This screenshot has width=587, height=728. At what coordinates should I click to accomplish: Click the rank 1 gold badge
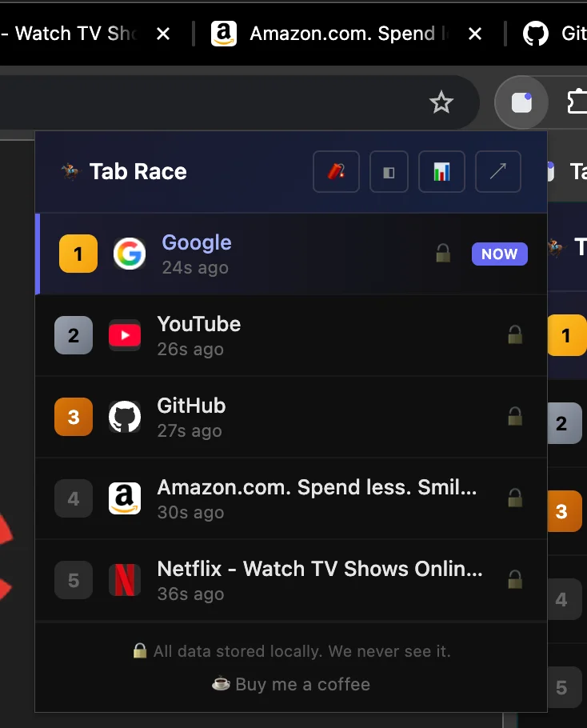pyautogui.click(x=78, y=254)
